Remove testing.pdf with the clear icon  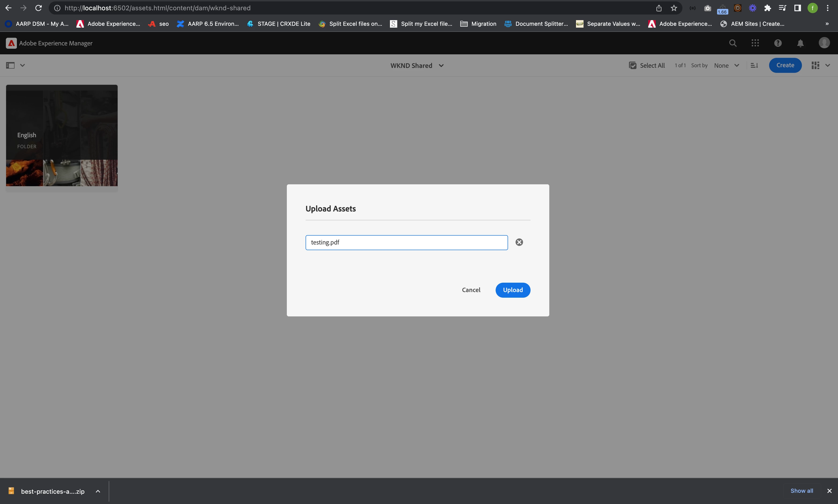[x=519, y=242]
